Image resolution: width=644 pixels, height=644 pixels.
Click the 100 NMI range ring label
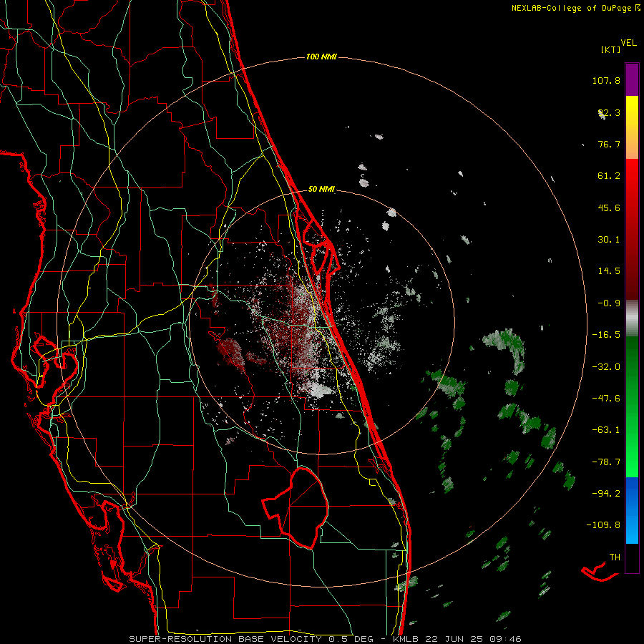point(321,57)
